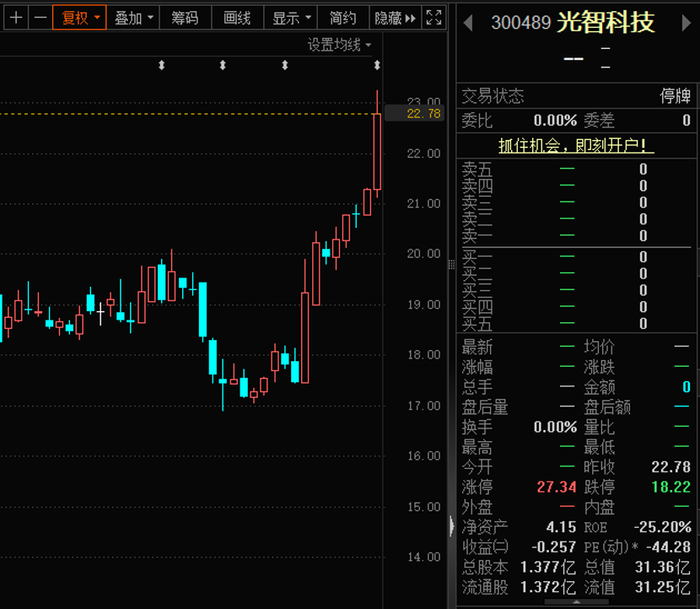Expand bottom panel handle under 流值
Viewport: 700px width, 609px height.
576,602
